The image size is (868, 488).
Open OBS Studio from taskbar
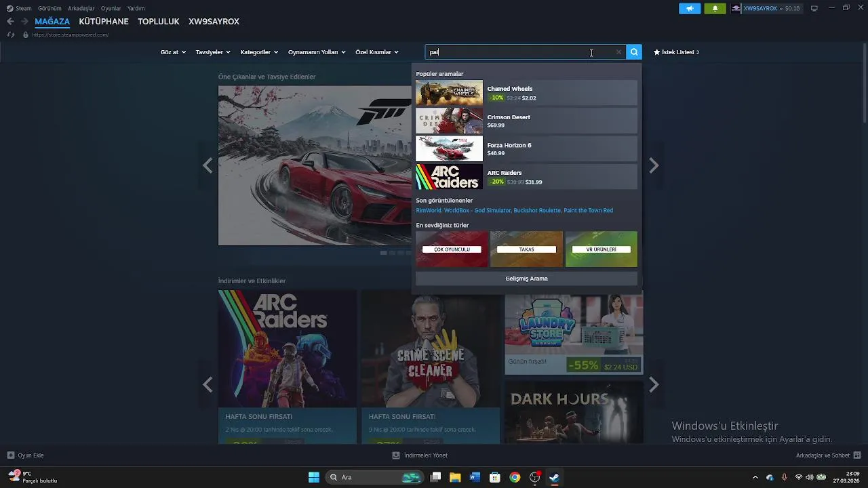535,477
